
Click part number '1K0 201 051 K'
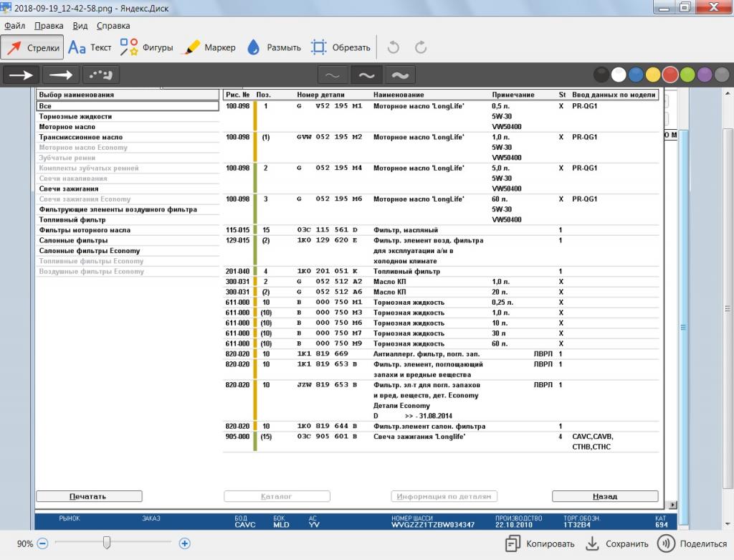327,271
